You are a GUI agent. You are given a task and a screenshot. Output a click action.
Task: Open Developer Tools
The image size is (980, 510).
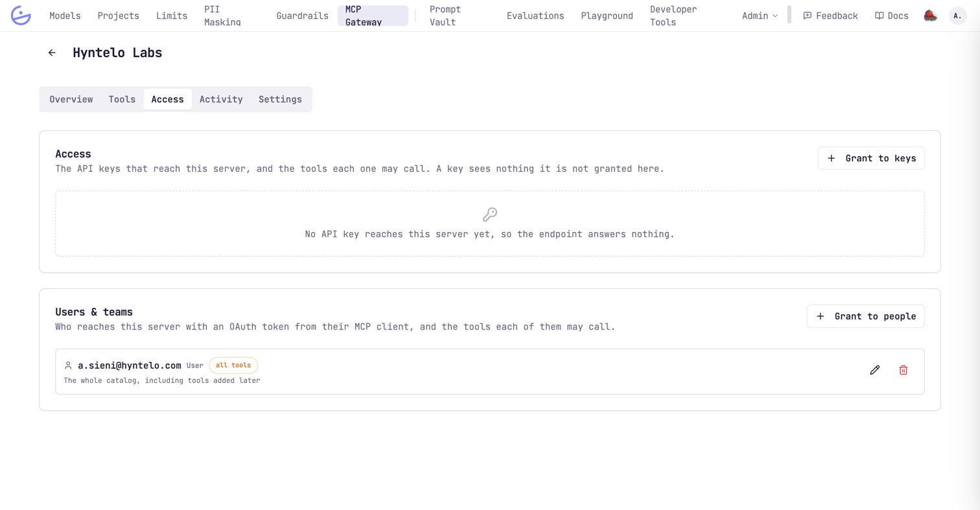click(x=673, y=16)
